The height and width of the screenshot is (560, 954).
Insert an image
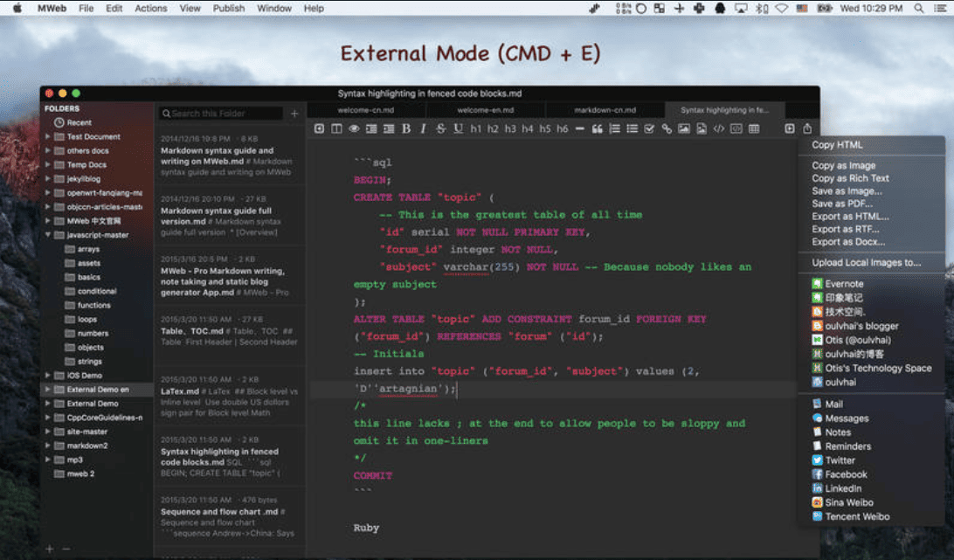coord(684,128)
